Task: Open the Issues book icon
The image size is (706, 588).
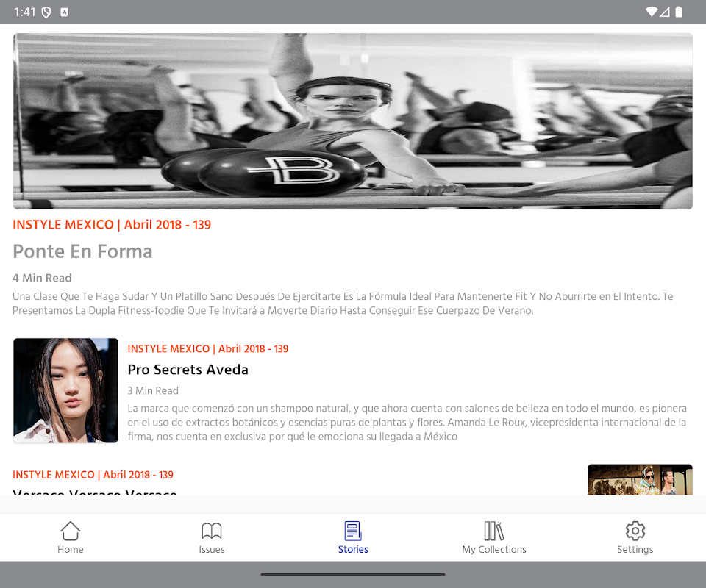Action: [212, 531]
